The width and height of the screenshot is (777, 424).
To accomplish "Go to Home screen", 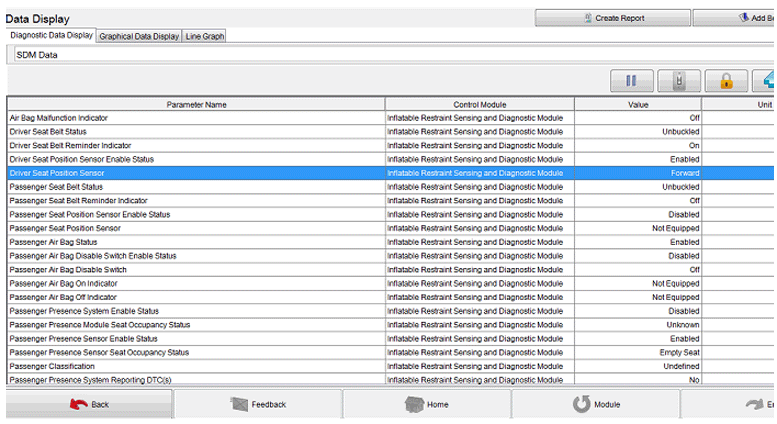I will 427,404.
